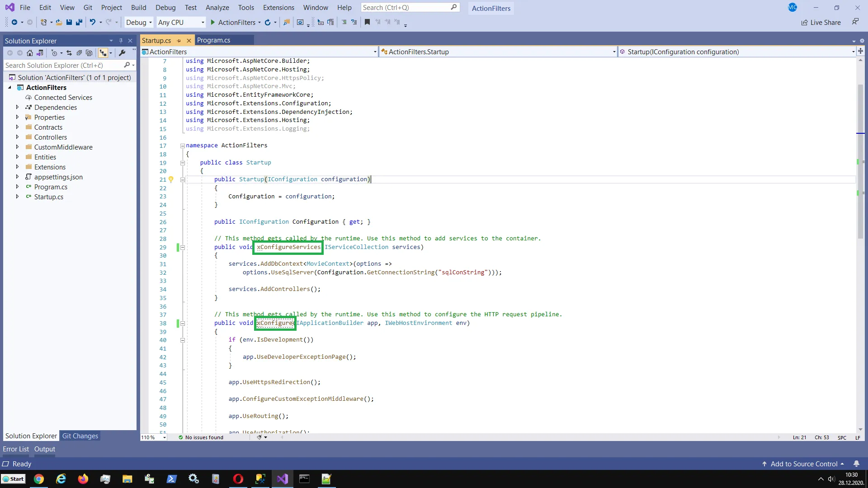This screenshot has width=868, height=488.
Task: Open the Build menu
Action: tap(138, 8)
